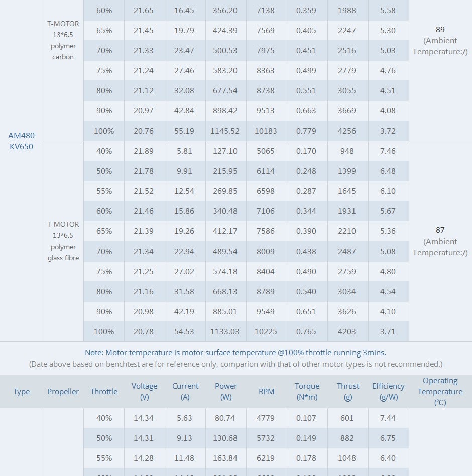Click the Torque (N*m) column header

pyautogui.click(x=307, y=391)
